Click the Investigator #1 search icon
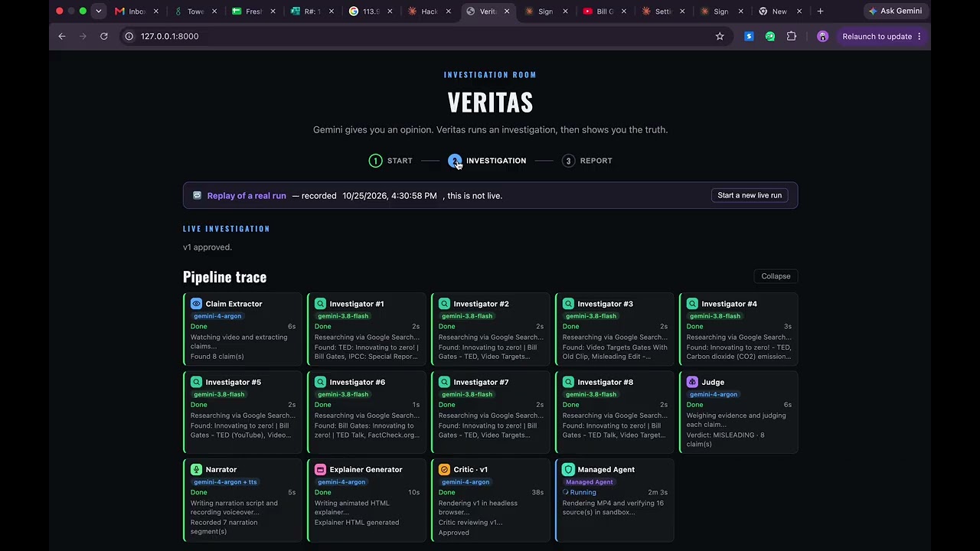Screen dimensions: 980x551 320,304
